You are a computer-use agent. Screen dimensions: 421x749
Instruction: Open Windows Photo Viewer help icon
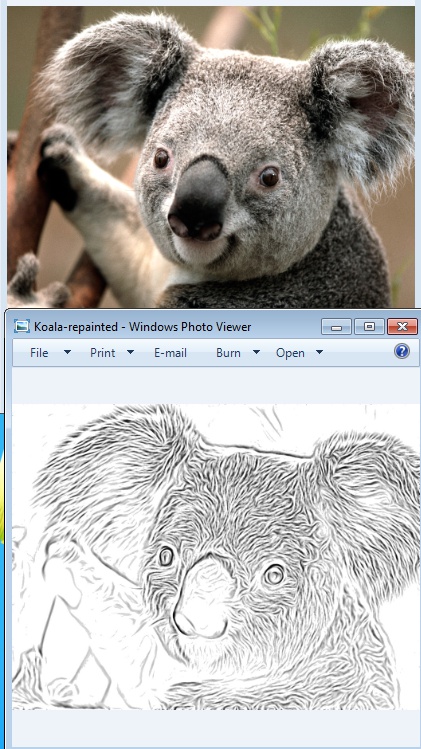point(402,352)
